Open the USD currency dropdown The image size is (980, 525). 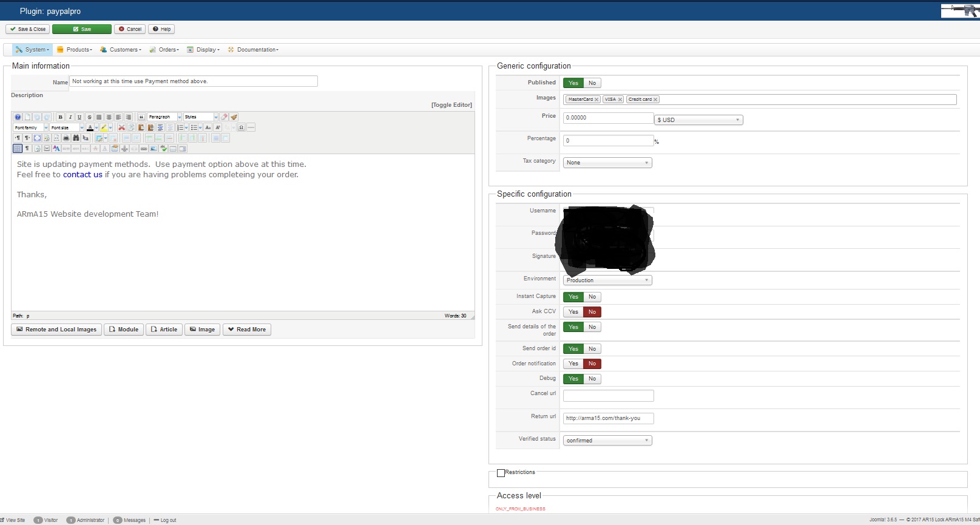point(698,120)
